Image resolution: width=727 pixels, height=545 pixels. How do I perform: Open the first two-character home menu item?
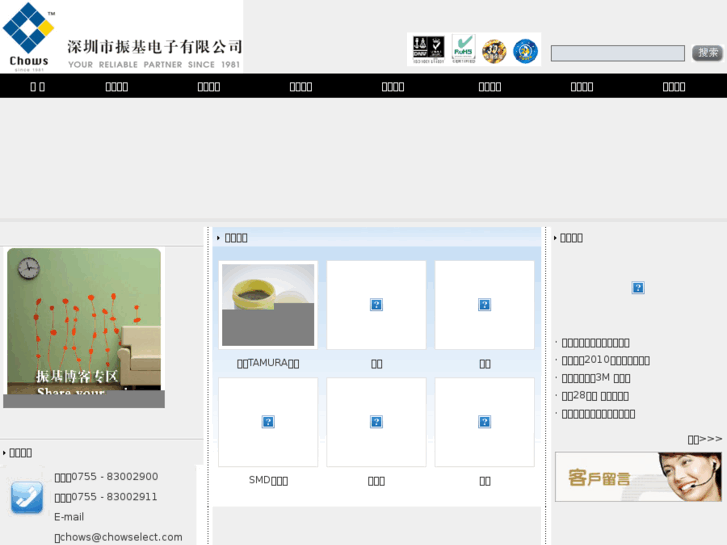coord(38,87)
